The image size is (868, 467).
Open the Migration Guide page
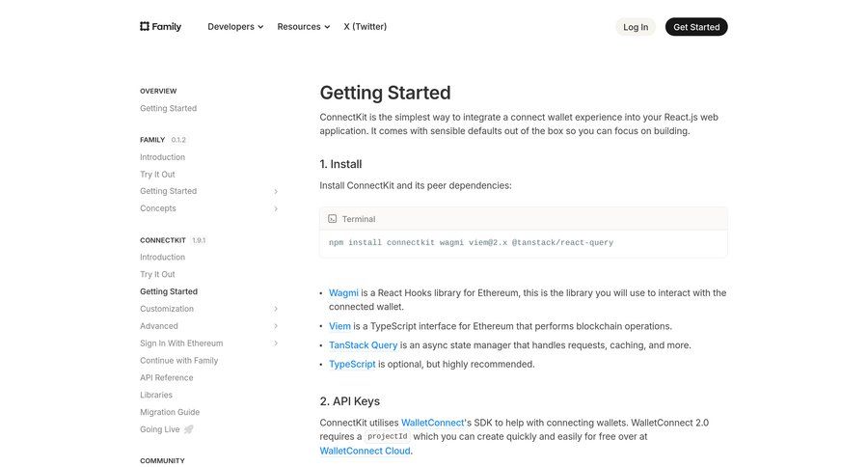click(x=170, y=412)
